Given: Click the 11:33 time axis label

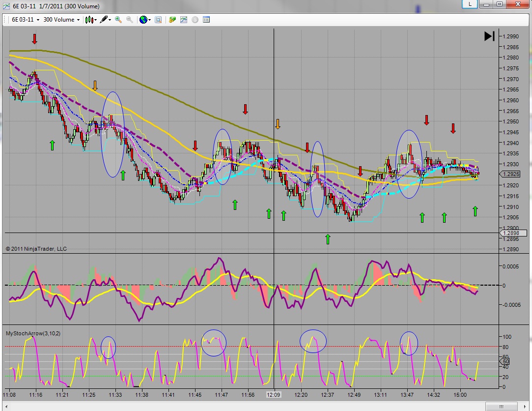Looking at the screenshot, I should click(x=115, y=395).
